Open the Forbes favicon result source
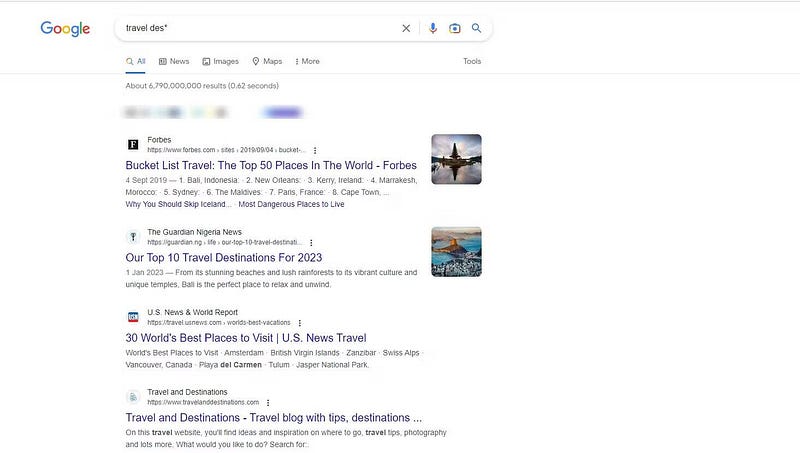The image size is (800, 453). 133,144
